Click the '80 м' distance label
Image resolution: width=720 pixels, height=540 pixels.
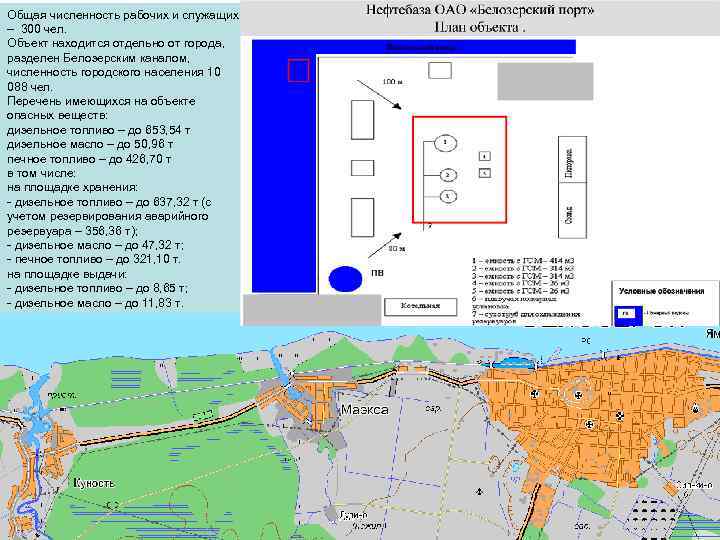[x=397, y=248]
